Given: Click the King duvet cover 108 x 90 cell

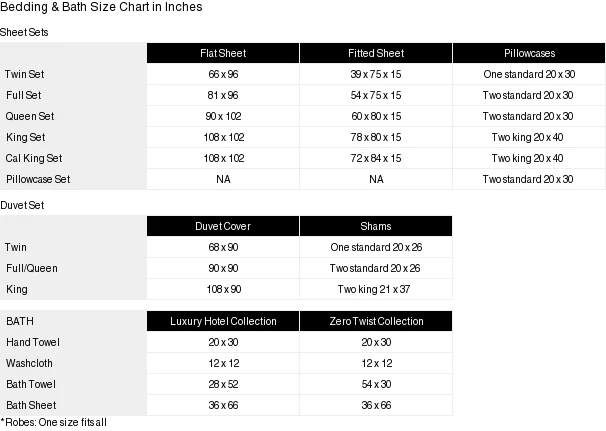Looking at the screenshot, I should point(223,289).
